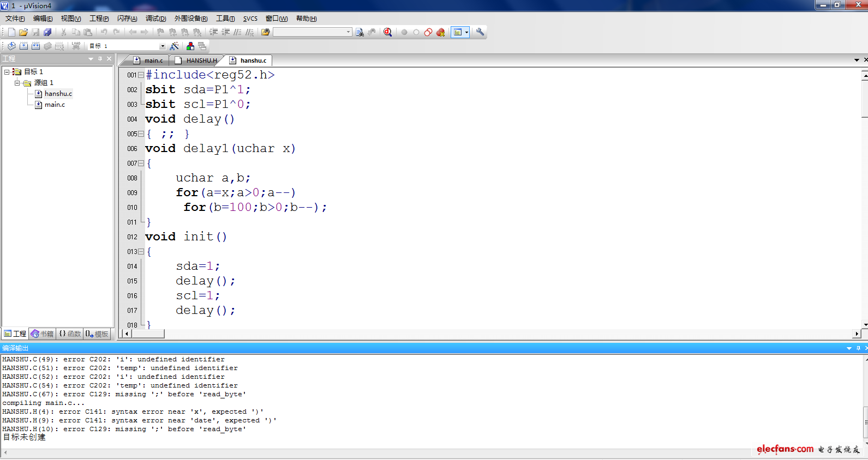Open the window view dropdown arrow
Screen dimensions: 868x460
point(466,32)
